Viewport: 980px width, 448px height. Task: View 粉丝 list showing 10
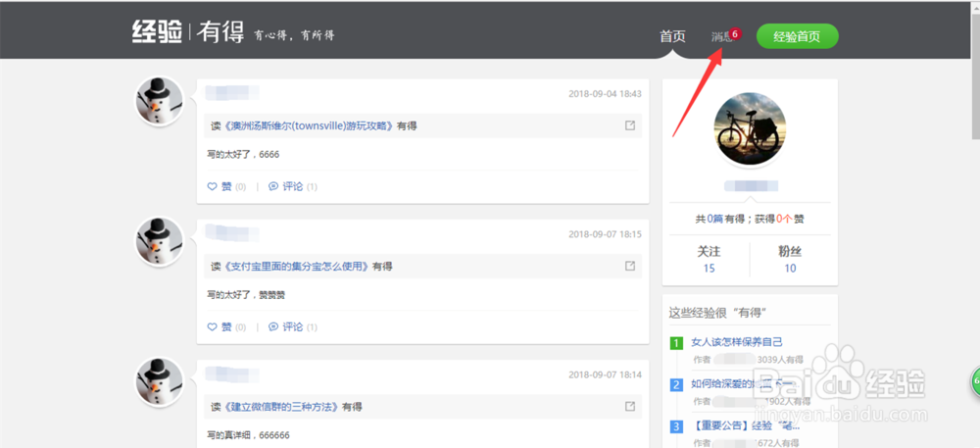[x=790, y=260]
